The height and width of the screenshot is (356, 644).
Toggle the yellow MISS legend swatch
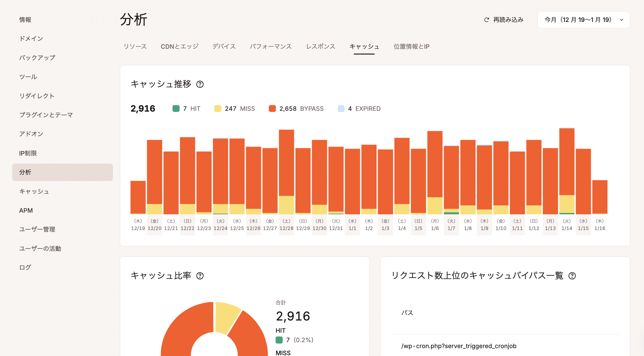pos(218,109)
